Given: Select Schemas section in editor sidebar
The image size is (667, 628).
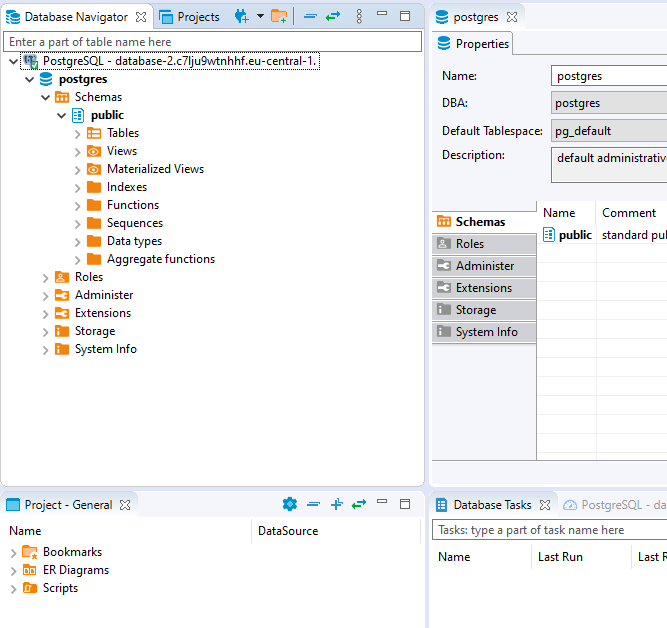Looking at the screenshot, I should click(x=484, y=222).
